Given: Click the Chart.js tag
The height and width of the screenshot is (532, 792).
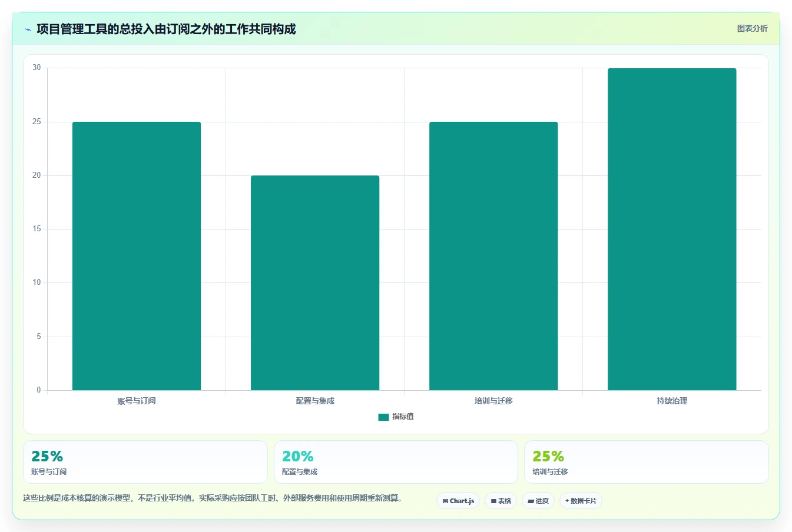Looking at the screenshot, I should (458, 501).
